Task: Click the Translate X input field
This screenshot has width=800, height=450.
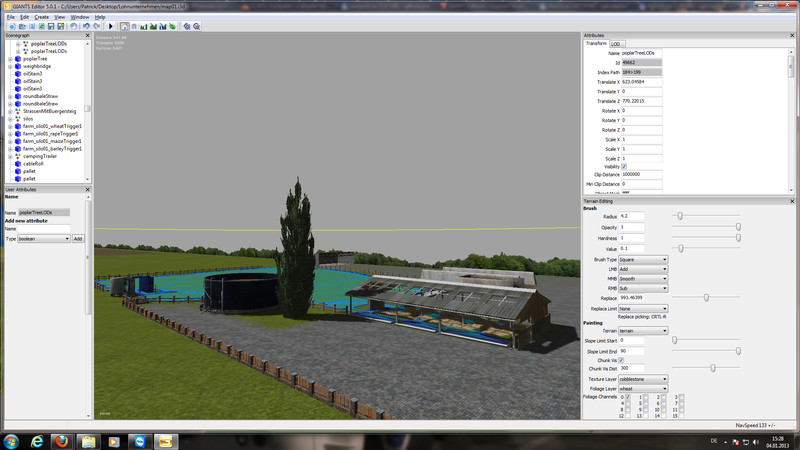Action: coord(641,82)
